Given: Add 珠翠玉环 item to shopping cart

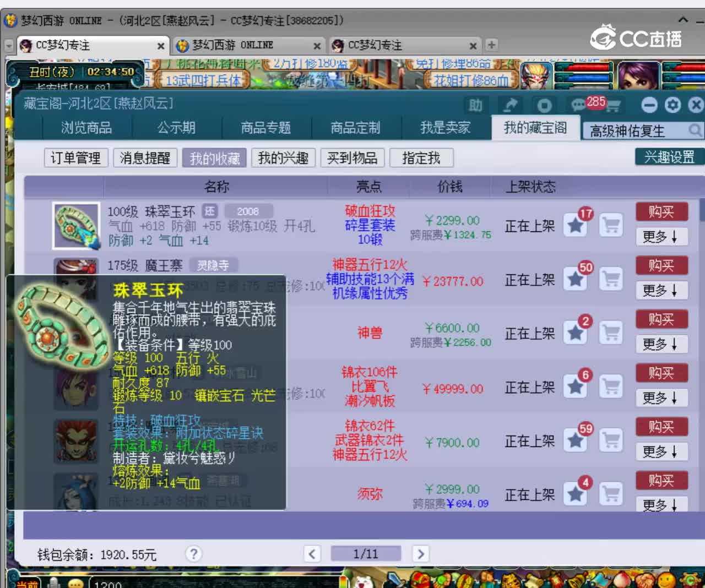Looking at the screenshot, I should pyautogui.click(x=610, y=225).
